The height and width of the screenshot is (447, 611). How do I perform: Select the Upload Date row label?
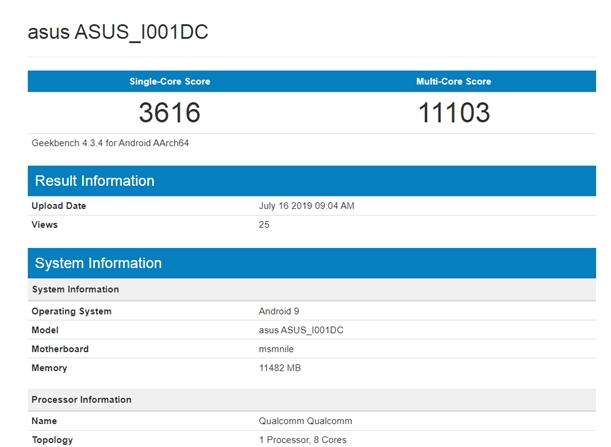coord(59,206)
